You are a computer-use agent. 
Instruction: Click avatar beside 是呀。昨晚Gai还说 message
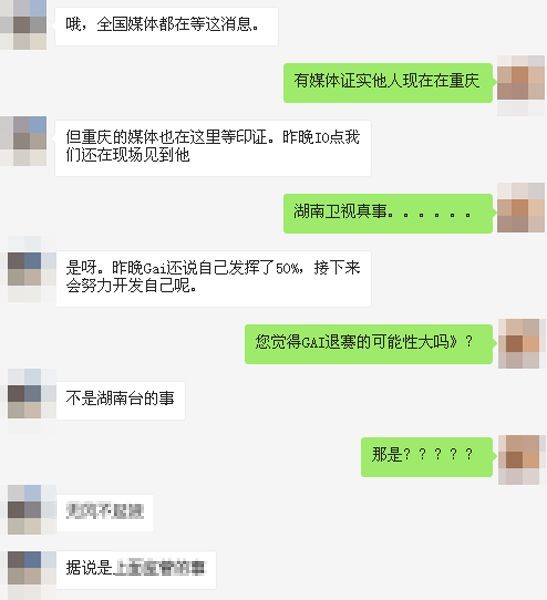pyautogui.click(x=32, y=269)
